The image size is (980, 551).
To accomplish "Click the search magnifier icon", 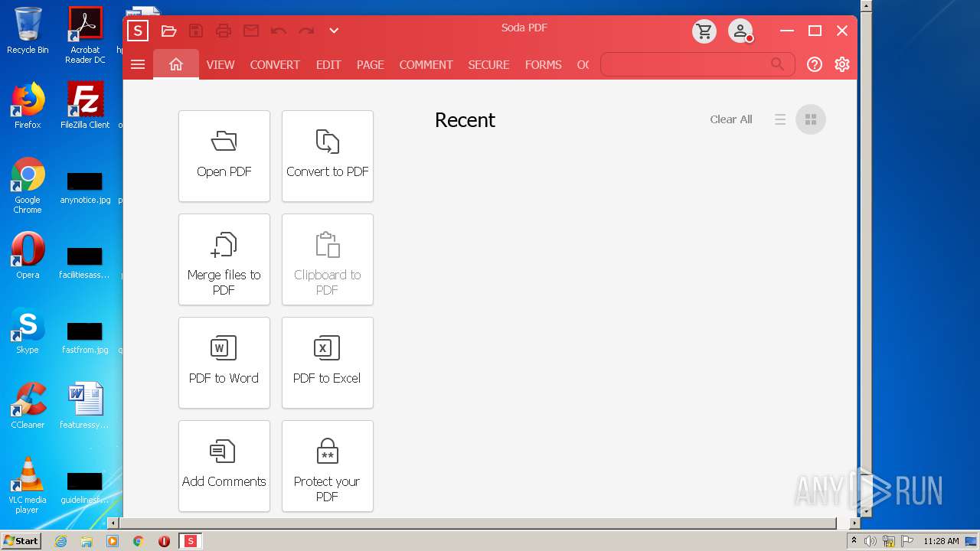I will (x=777, y=64).
